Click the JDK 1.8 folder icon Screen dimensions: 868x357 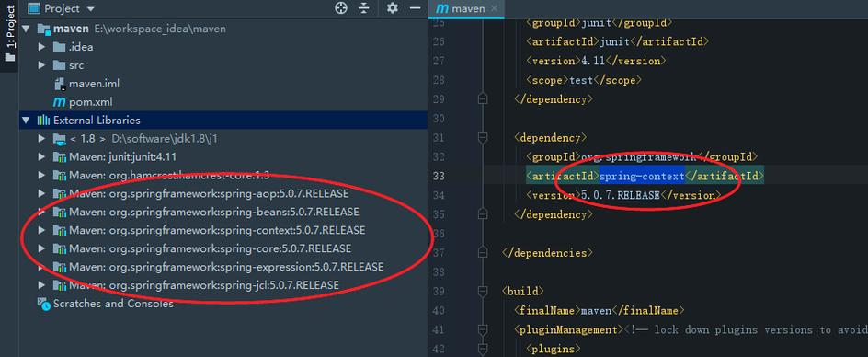pyautogui.click(x=59, y=139)
